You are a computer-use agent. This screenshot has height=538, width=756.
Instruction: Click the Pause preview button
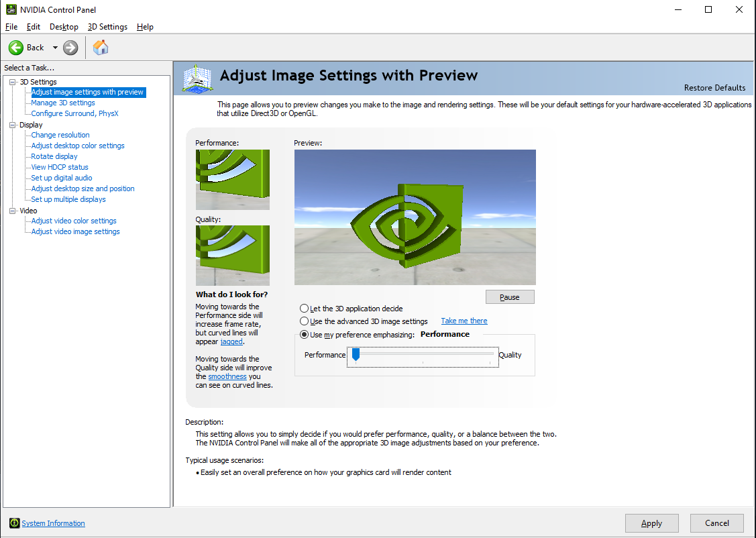click(x=510, y=297)
